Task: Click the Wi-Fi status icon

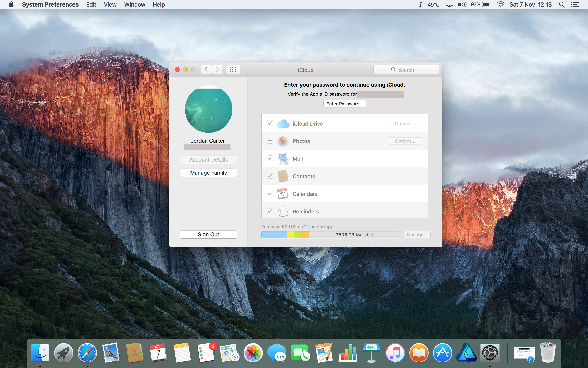Action: 501,5
